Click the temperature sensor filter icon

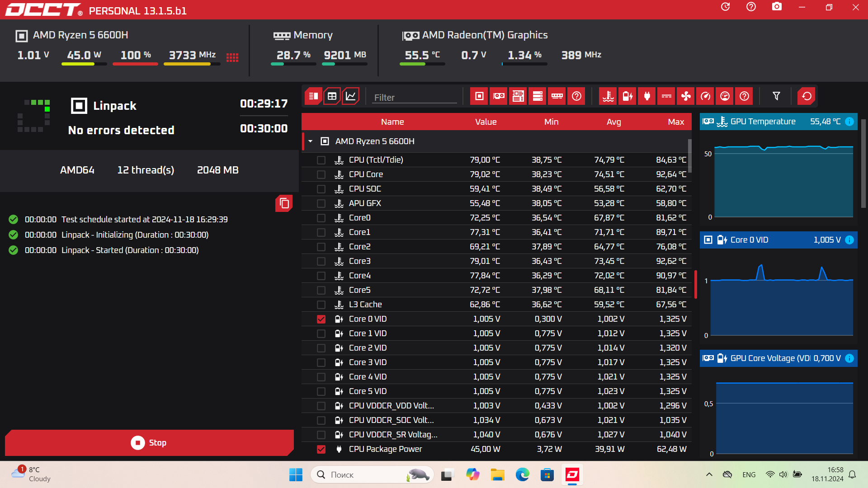(608, 96)
